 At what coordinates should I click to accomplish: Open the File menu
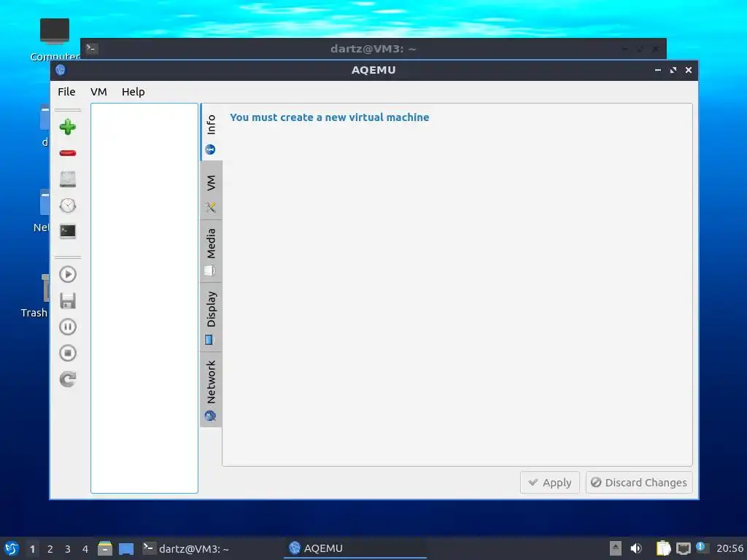[x=66, y=91]
